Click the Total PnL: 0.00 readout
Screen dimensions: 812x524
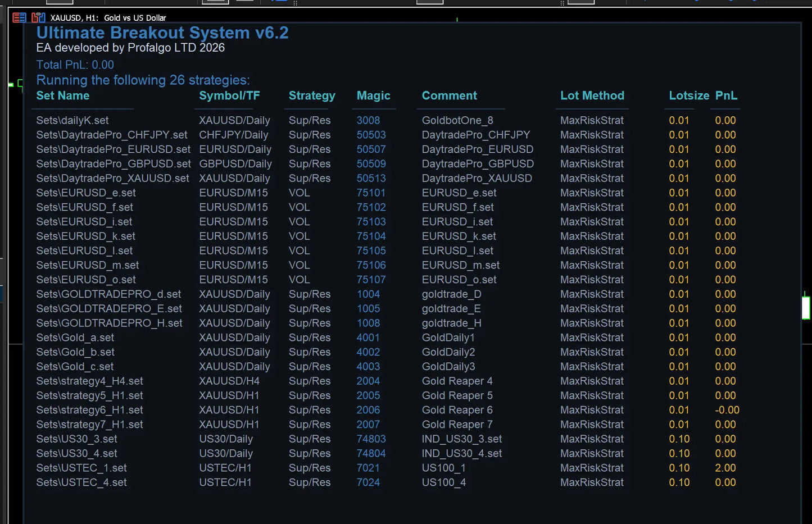[75, 65]
